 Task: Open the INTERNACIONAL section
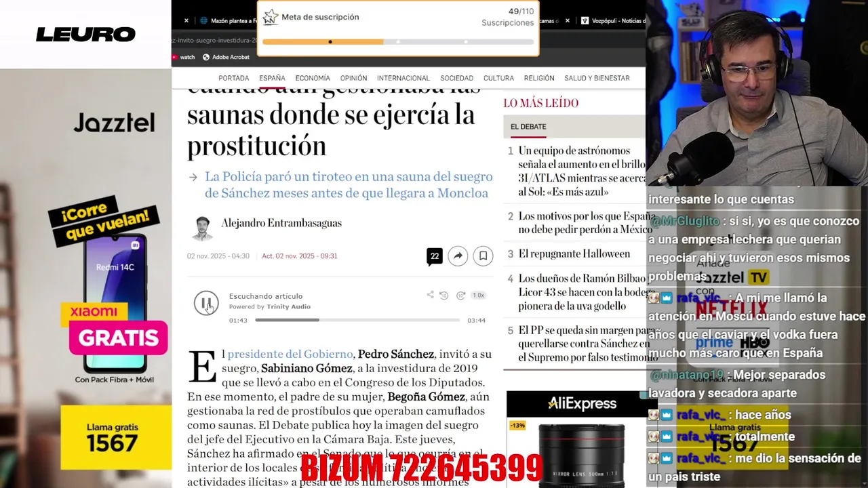click(403, 78)
